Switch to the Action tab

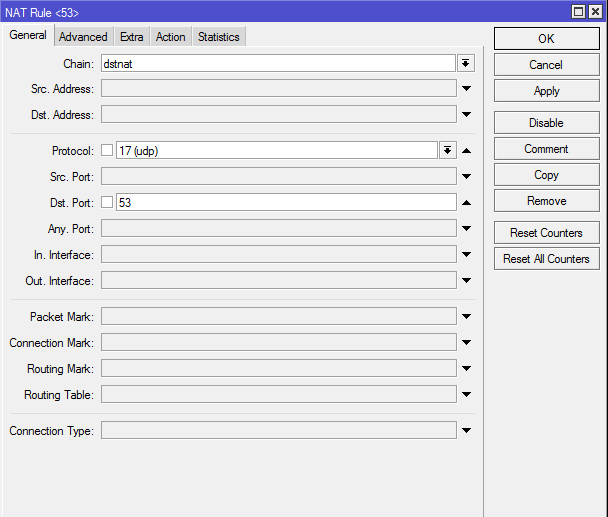(171, 37)
